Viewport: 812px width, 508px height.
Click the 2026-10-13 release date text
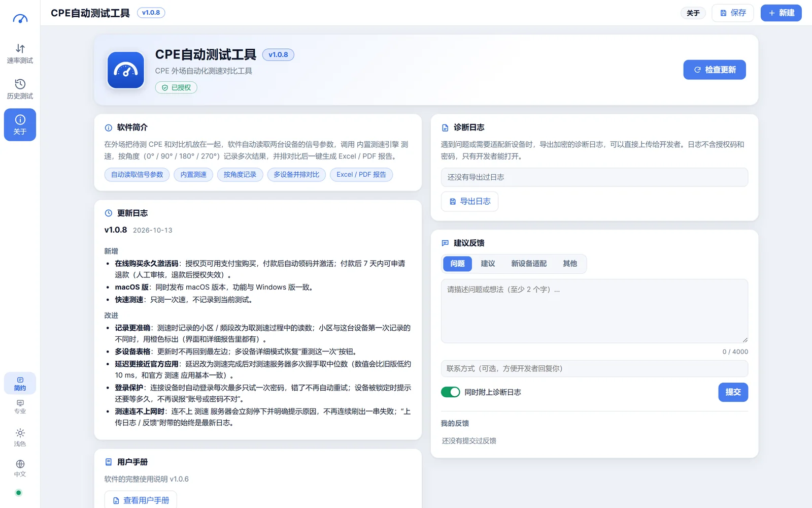(153, 231)
